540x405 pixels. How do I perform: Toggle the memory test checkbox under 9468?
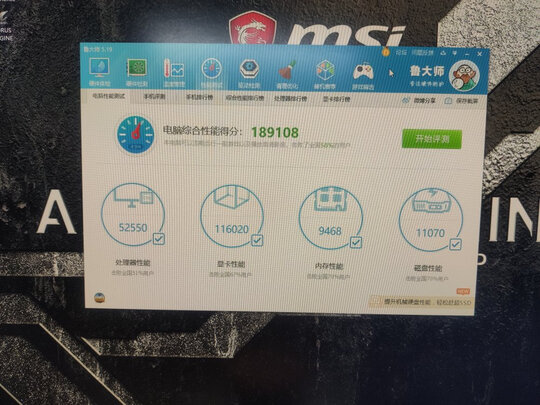356,242
